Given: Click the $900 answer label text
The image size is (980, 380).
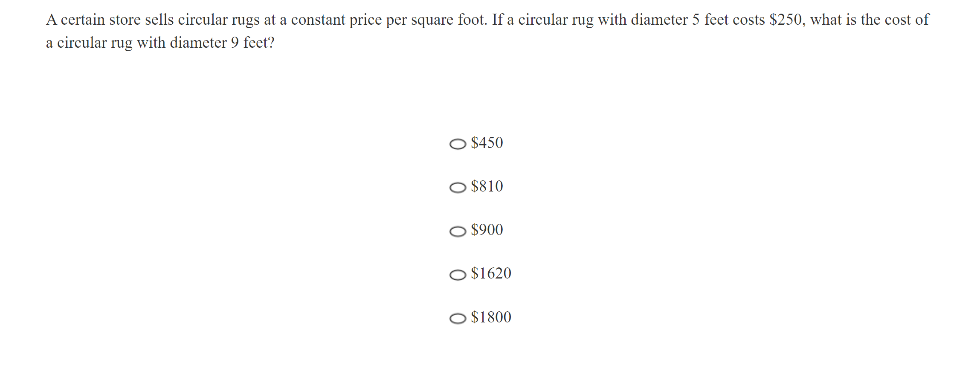Looking at the screenshot, I should coord(487,230).
